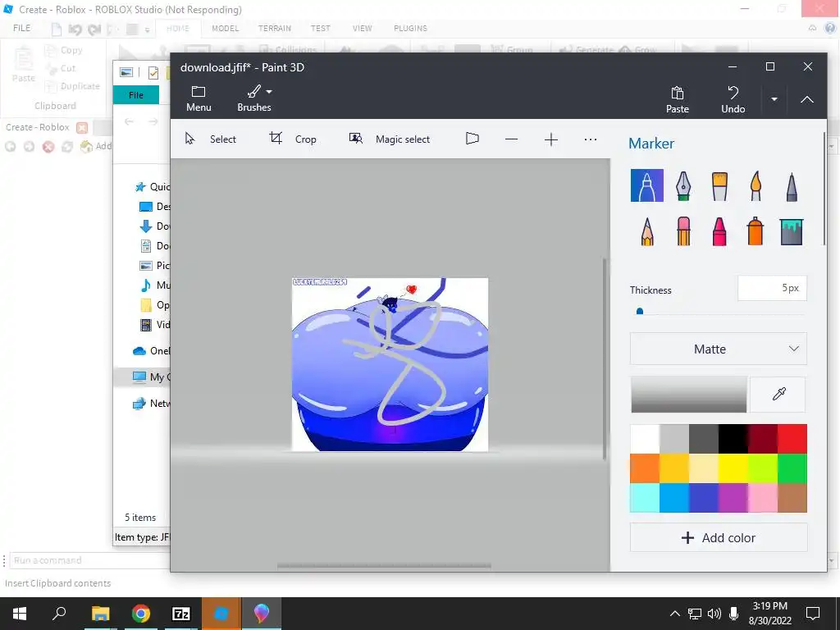Viewport: 840px width, 630px height.
Task: Click Run a command field in Roblox Studio
Action: pyautogui.click(x=90, y=560)
